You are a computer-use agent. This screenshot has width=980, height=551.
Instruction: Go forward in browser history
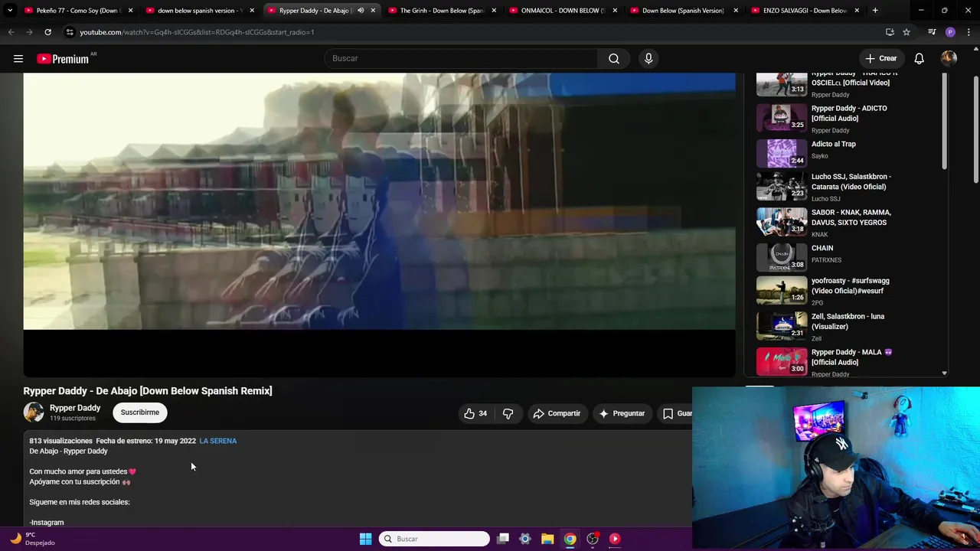(29, 32)
